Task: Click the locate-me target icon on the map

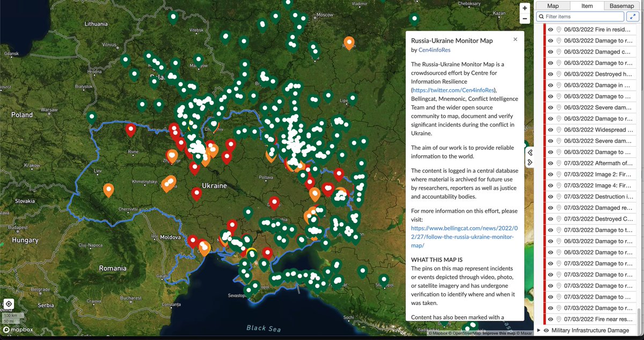Action: click(x=9, y=303)
